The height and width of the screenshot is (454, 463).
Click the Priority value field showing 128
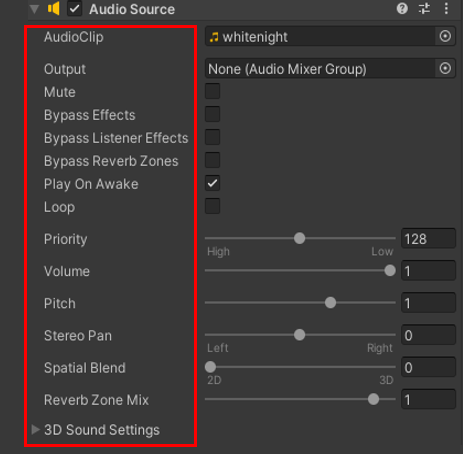[x=428, y=239]
